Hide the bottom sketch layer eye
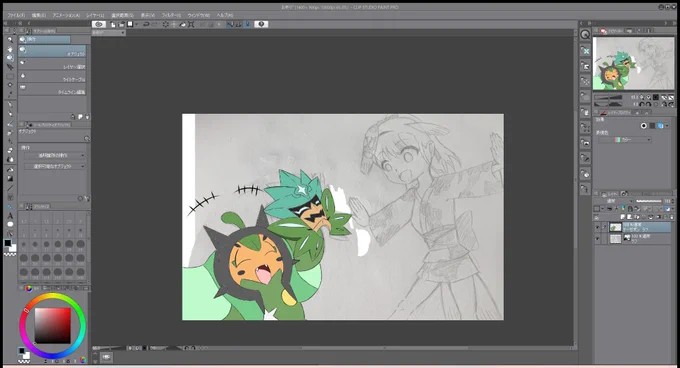 [x=598, y=238]
